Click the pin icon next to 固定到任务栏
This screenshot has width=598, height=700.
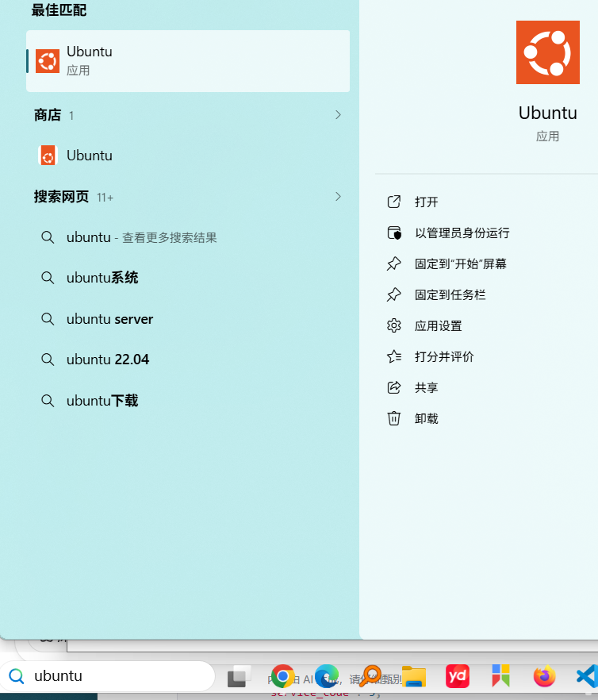tap(394, 294)
